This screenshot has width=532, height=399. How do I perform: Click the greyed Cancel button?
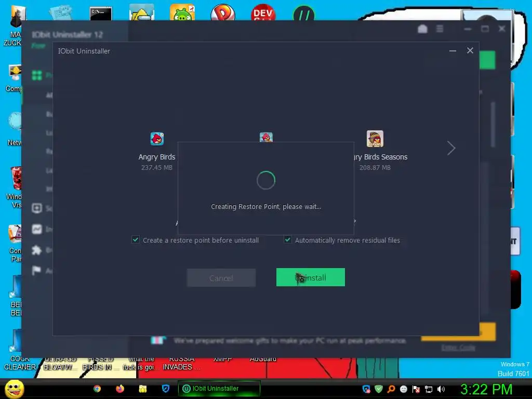click(x=221, y=278)
